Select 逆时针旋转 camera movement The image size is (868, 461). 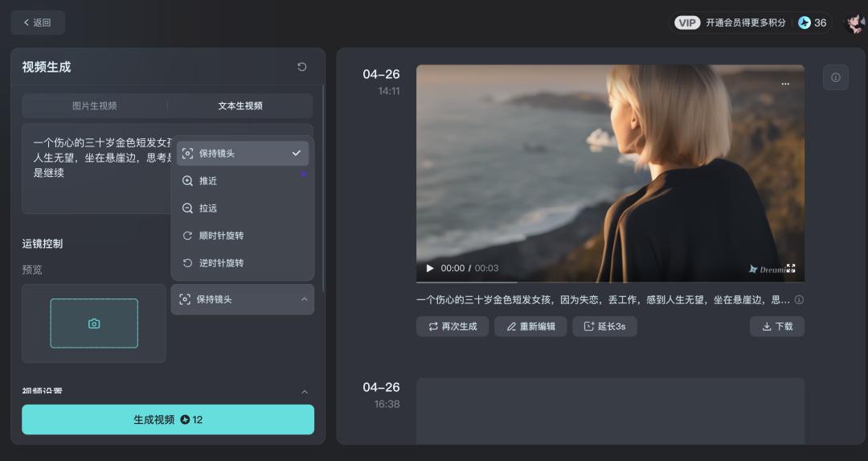[243, 263]
